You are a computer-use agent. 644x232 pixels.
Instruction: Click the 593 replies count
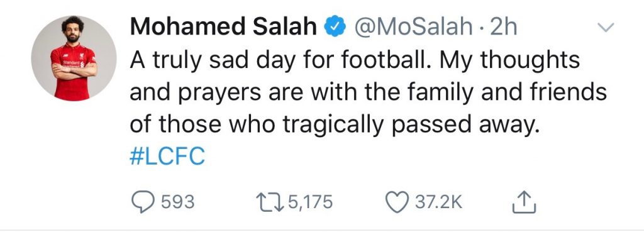pos(177,202)
